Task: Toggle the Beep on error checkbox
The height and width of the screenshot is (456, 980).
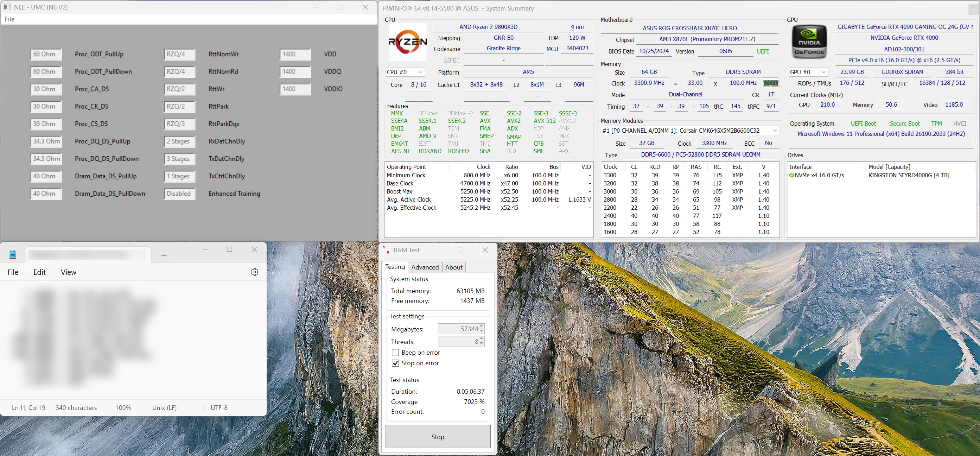Action: click(395, 353)
